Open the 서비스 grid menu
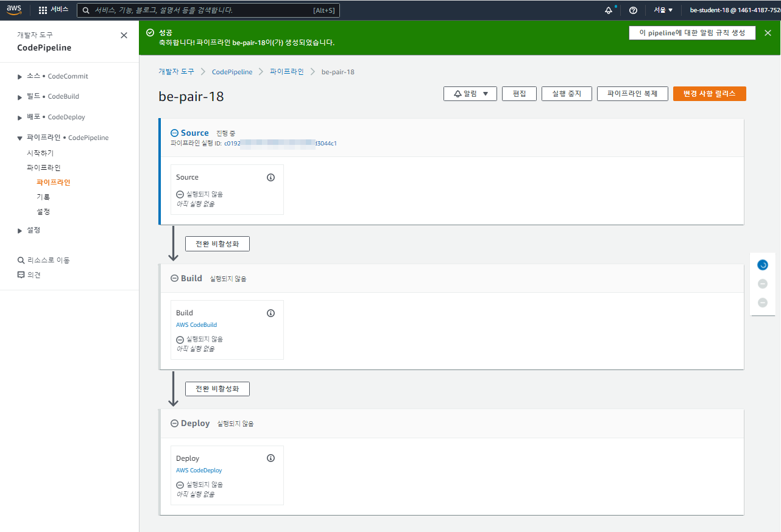Viewport: 781px width, 532px height. click(54, 10)
